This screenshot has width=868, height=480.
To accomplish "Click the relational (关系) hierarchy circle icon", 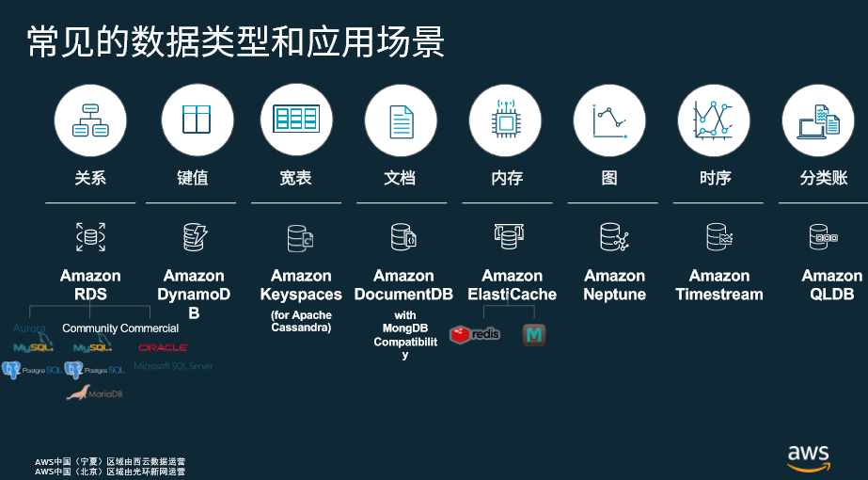I will point(90,120).
